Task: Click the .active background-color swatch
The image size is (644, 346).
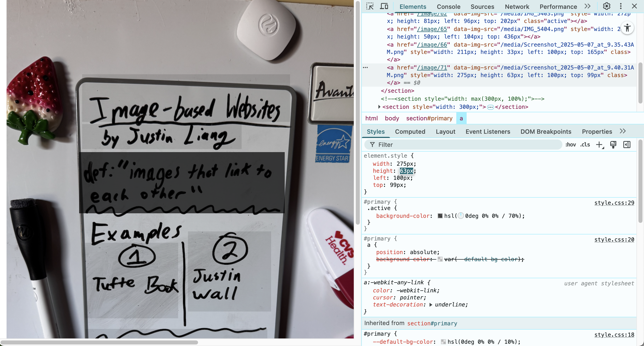Action: coord(440,216)
